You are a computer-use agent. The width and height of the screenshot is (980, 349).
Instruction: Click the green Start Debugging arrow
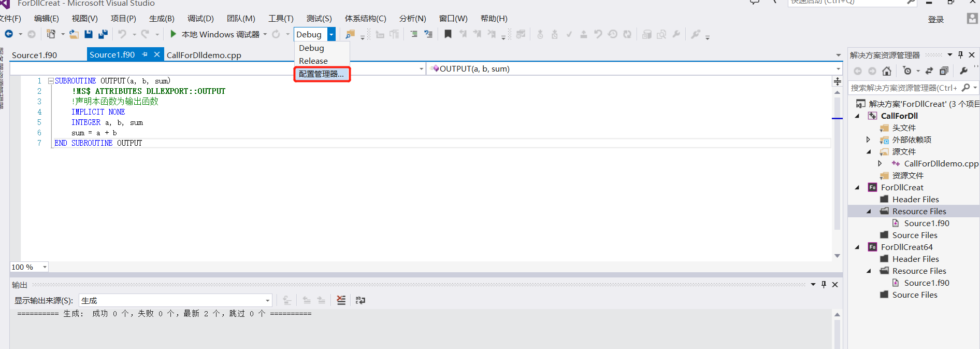[x=173, y=34]
